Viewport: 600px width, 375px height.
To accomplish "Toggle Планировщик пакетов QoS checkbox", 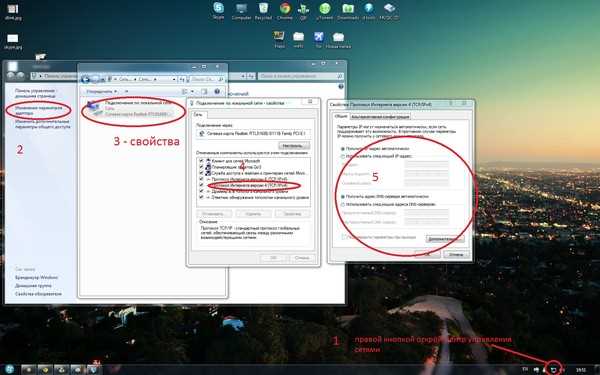I will coord(201,167).
